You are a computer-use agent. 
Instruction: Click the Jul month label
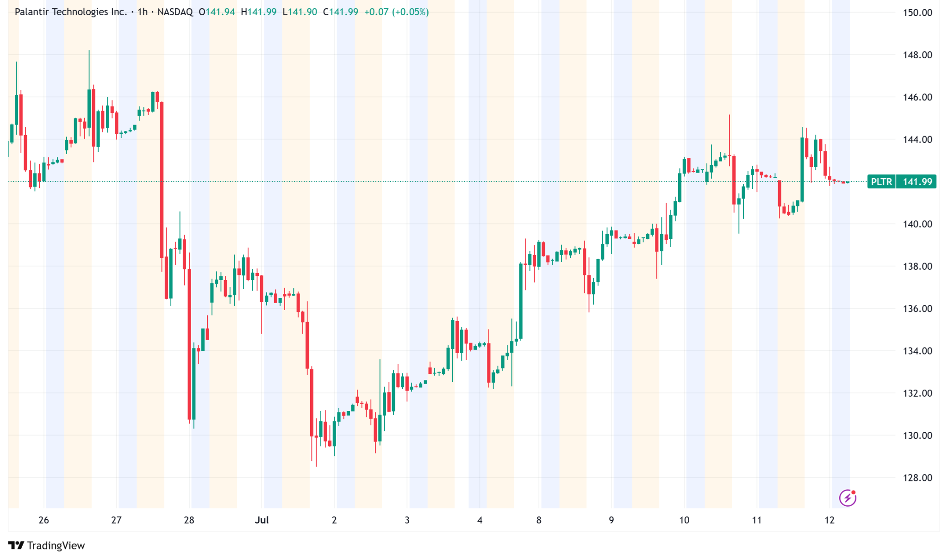[262, 520]
